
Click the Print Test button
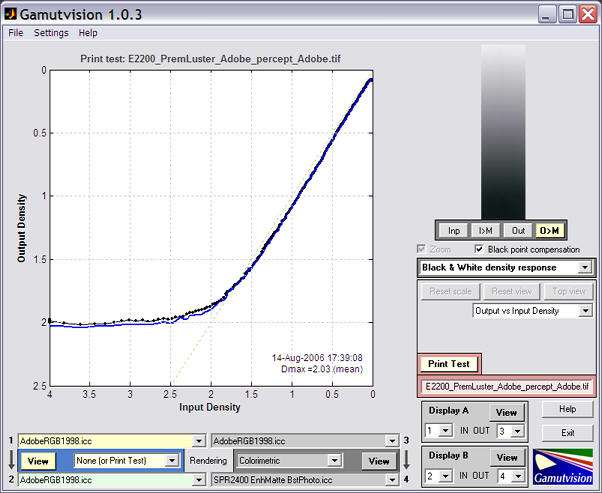pos(449,364)
